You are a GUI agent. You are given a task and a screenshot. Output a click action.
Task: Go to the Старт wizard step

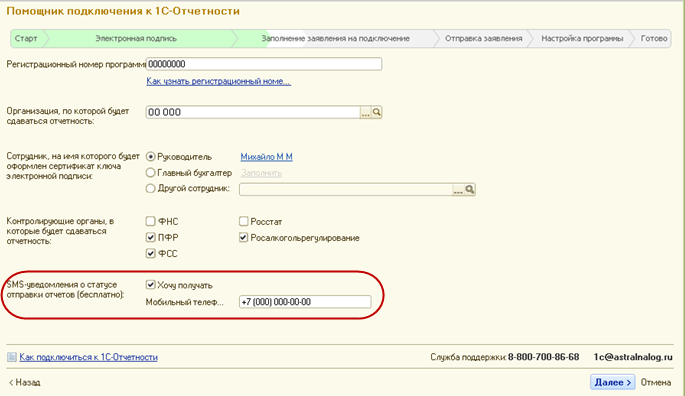pyautogui.click(x=26, y=38)
